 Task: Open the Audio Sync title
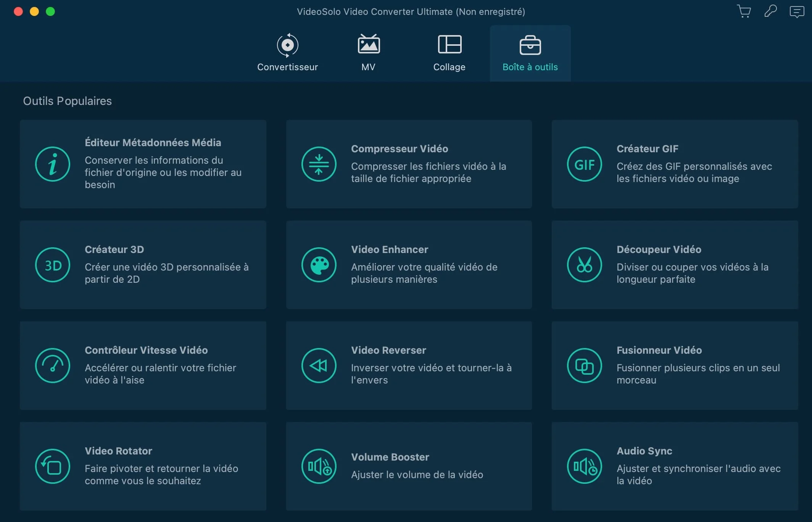point(644,451)
